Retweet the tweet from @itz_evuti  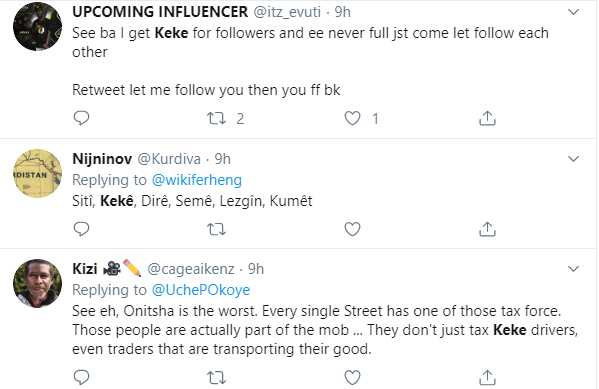click(x=217, y=118)
